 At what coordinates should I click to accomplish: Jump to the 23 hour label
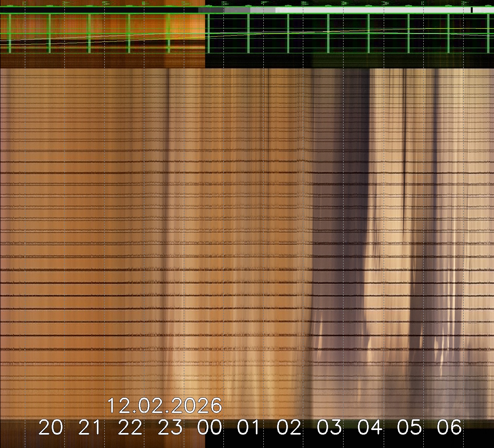click(x=170, y=427)
